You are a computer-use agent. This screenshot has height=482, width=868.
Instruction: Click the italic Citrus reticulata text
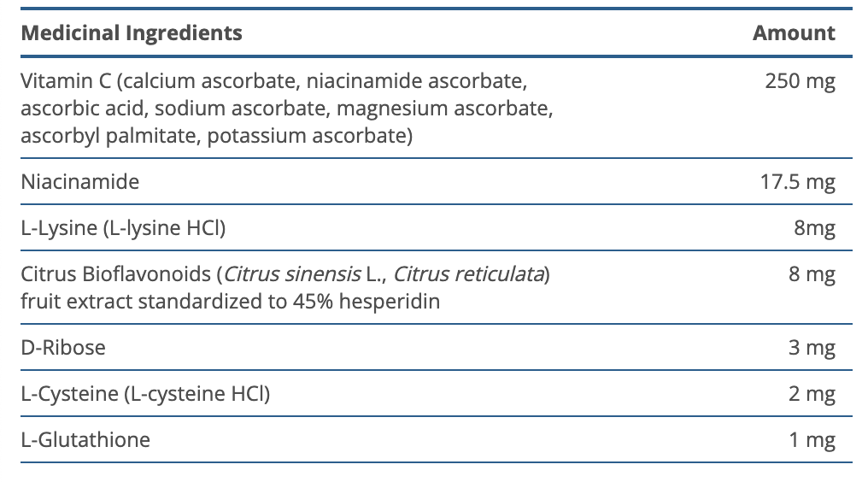[x=469, y=275]
